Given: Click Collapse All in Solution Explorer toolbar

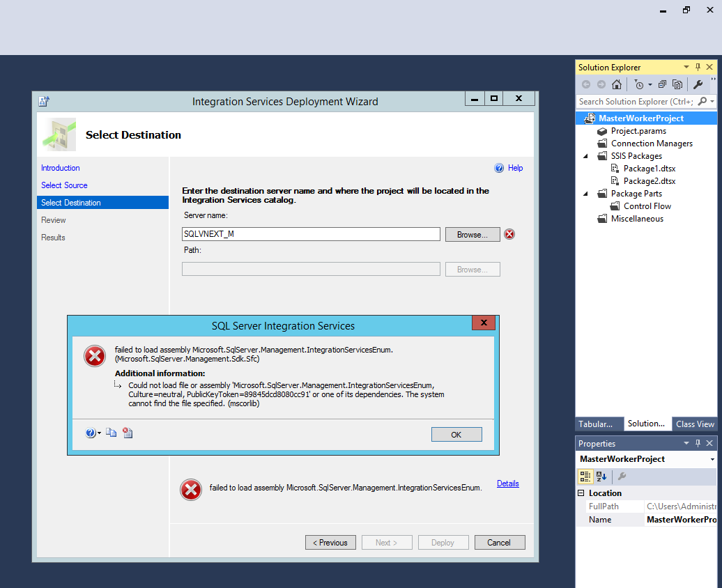Looking at the screenshot, I should coord(662,84).
